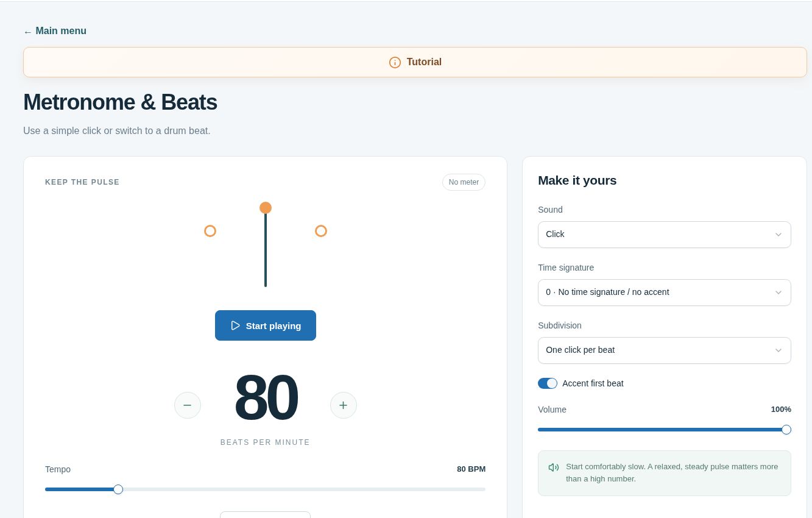The width and height of the screenshot is (812, 518).
Task: Open the Sound dropdown
Action: pyautogui.click(x=665, y=235)
